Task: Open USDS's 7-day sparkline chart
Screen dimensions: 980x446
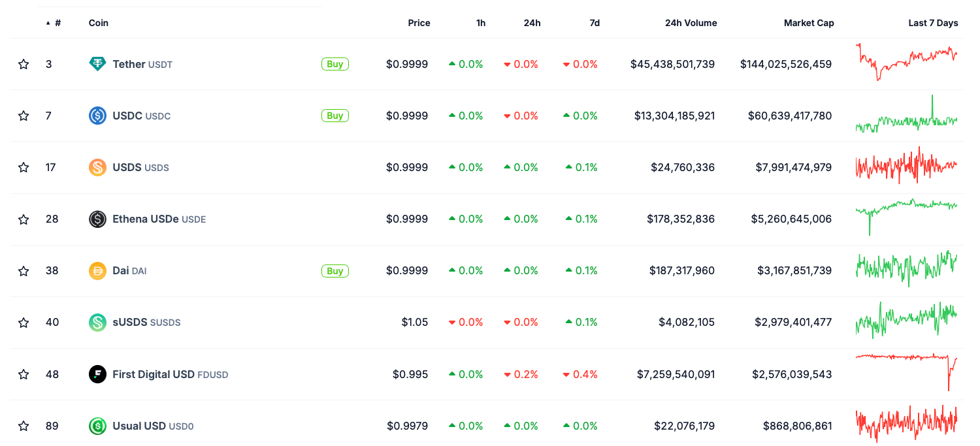Action: tap(906, 165)
